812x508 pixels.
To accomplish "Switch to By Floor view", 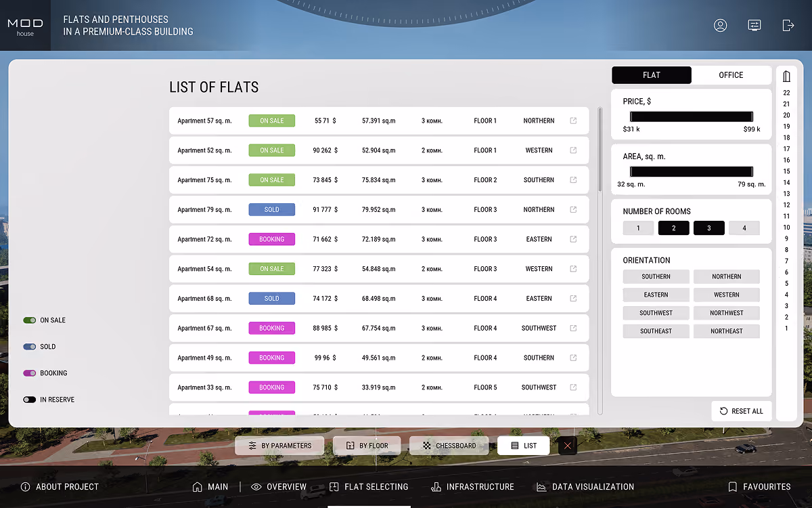I will click(x=367, y=446).
